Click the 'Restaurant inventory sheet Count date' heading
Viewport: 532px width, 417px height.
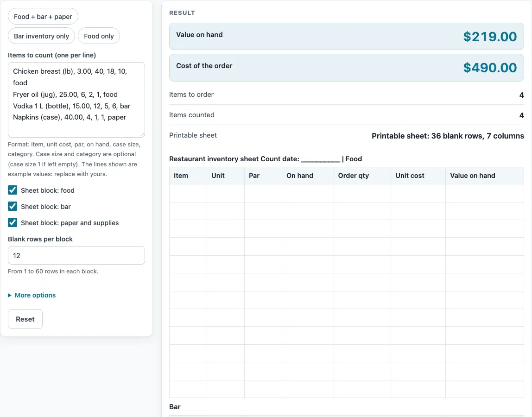tap(266, 159)
